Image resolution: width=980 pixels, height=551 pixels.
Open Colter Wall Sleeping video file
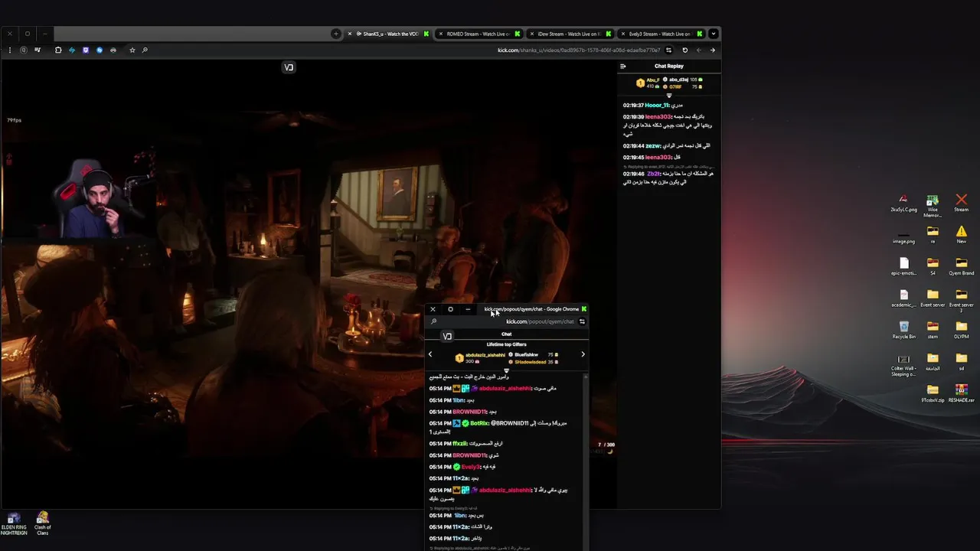click(903, 365)
